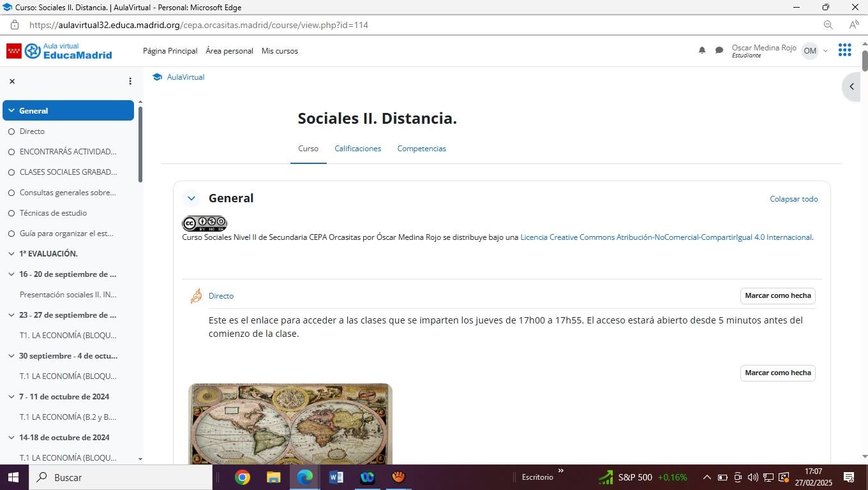Collapse the 14-18 de octubre de 2024 section
Image resolution: width=868 pixels, height=490 pixels.
click(11, 438)
